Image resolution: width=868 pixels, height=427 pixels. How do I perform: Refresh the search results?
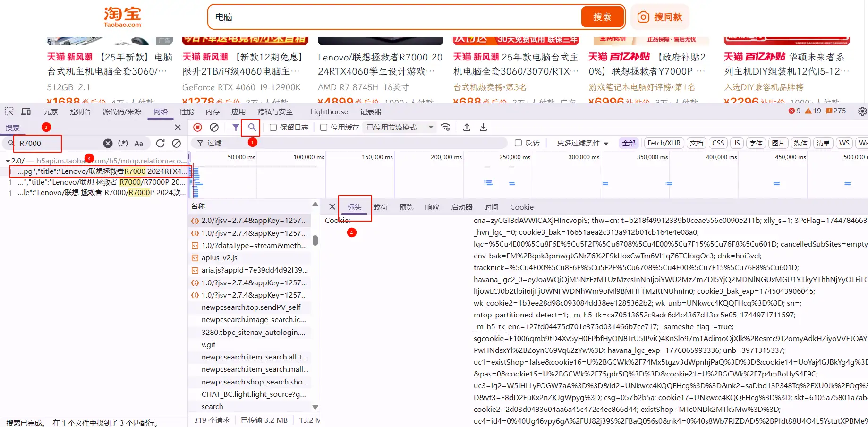click(x=161, y=143)
